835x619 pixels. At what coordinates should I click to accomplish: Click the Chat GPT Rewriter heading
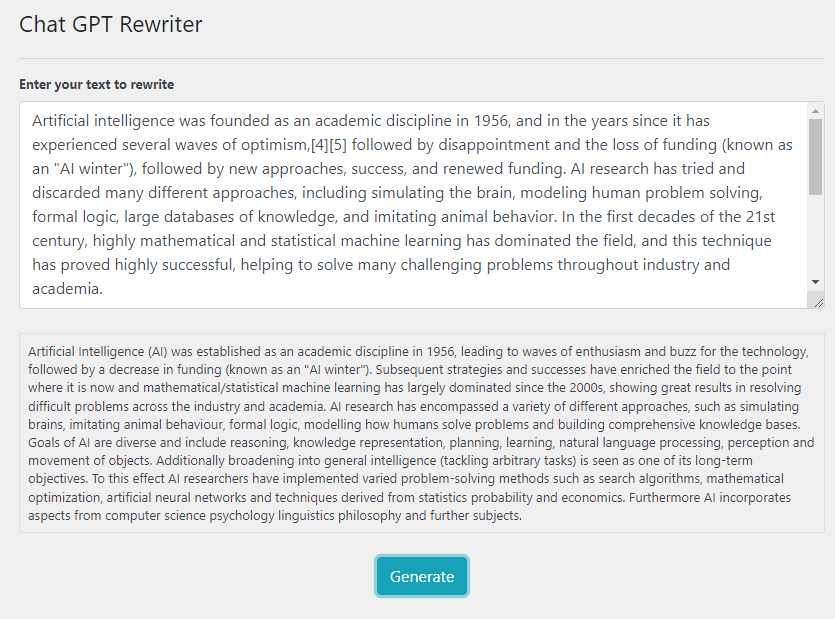[110, 25]
